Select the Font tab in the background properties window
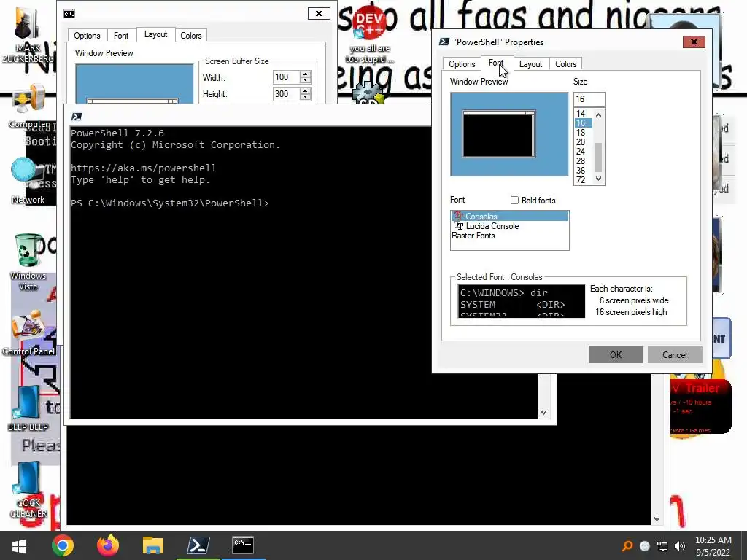 tap(121, 35)
